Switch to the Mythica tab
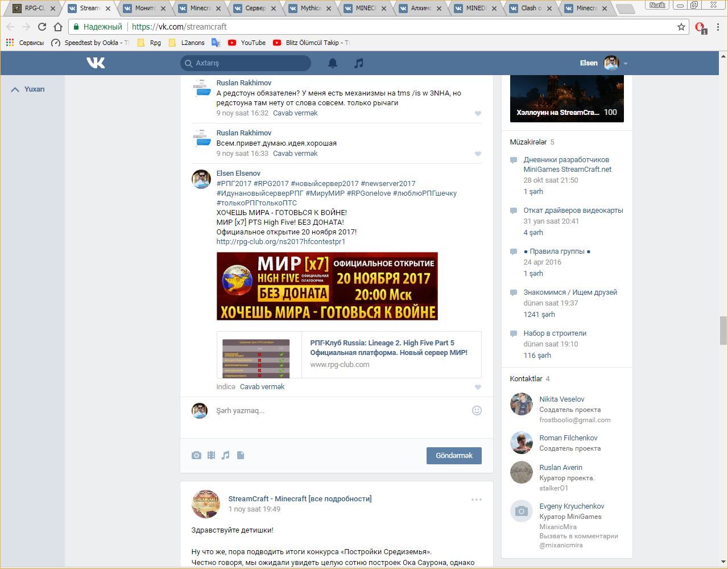Viewport: 728px width, 569px height. click(309, 8)
